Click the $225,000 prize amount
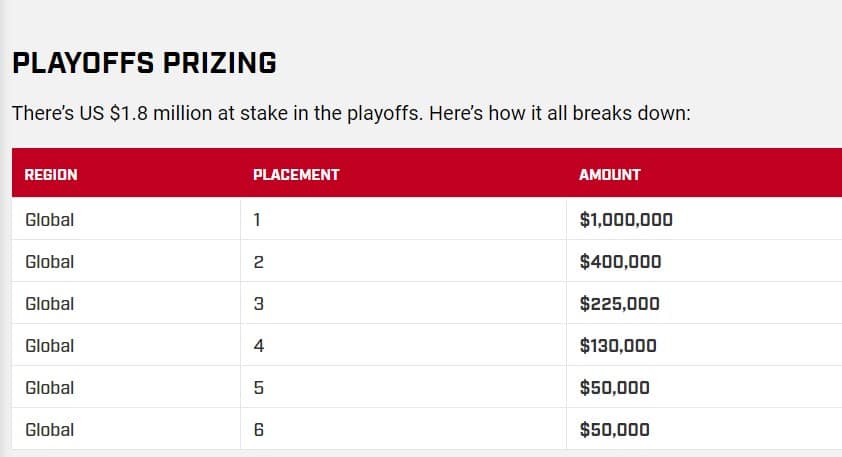The width and height of the screenshot is (842, 457). (620, 304)
